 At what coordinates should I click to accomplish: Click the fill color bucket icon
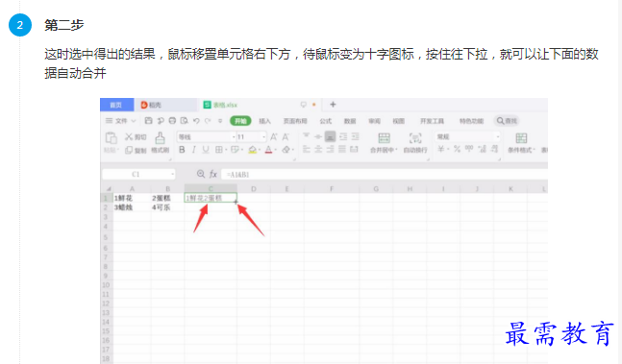click(253, 149)
